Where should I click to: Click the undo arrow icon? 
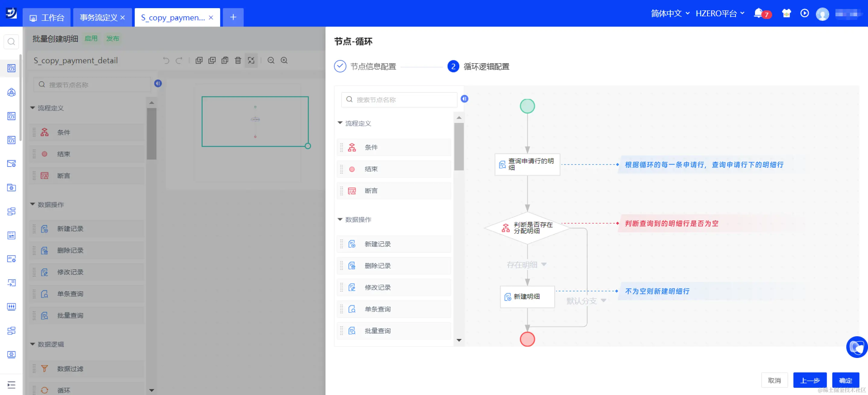pyautogui.click(x=166, y=60)
